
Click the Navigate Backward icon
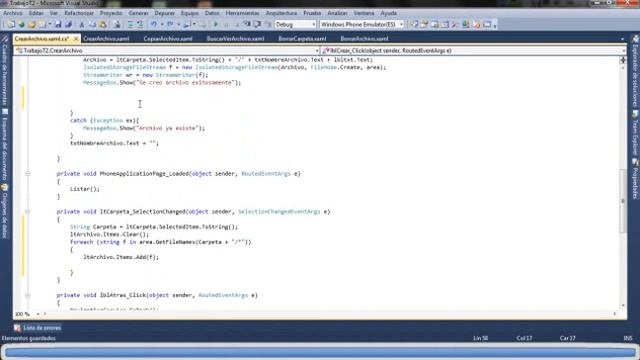[187, 24]
